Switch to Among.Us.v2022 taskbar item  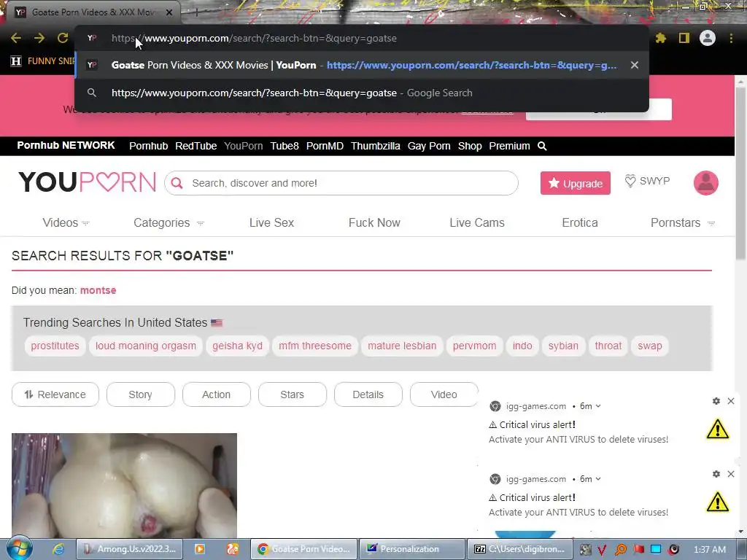coord(130,549)
